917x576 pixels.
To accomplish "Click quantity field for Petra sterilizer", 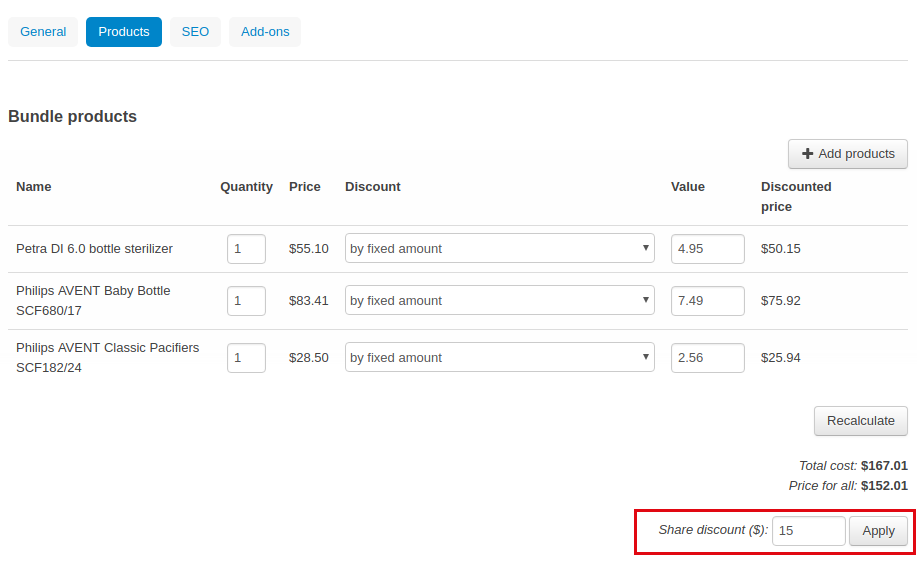I will pyautogui.click(x=246, y=249).
